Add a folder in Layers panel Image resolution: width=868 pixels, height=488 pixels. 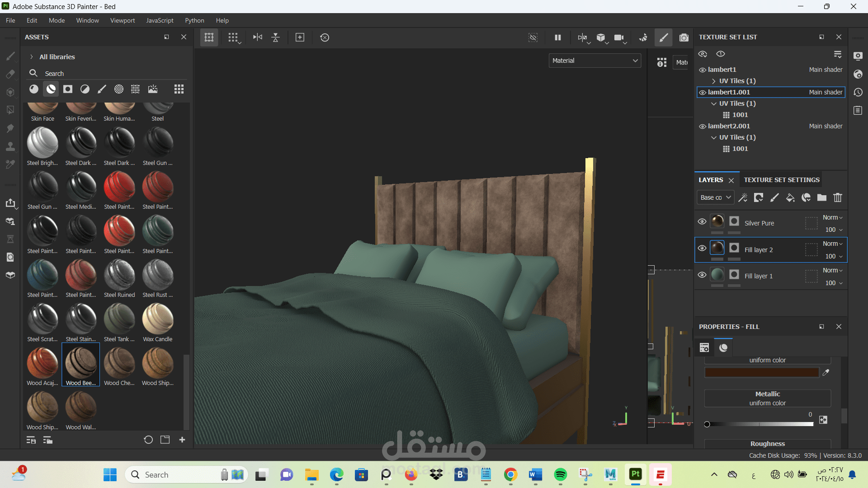(x=822, y=197)
